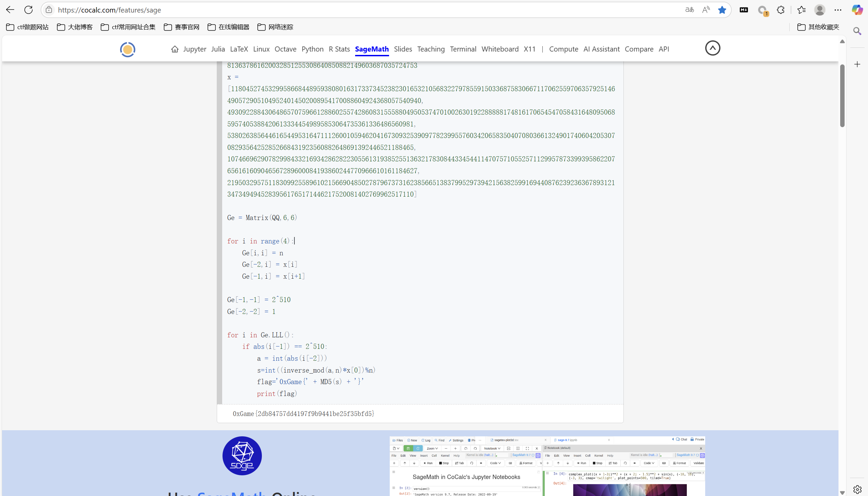
Task: Open the 网络迷踪 bookmark folder
Action: pyautogui.click(x=275, y=27)
